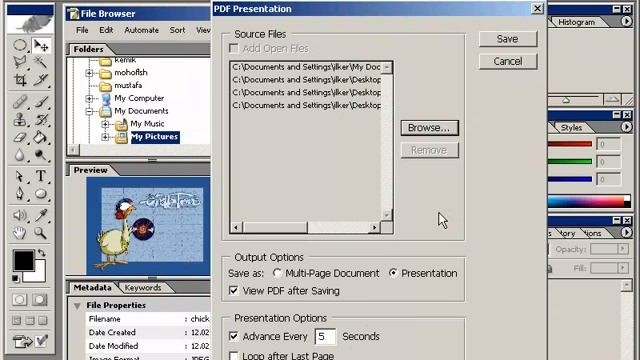Expand the My Music folder
The image size is (640, 360).
105,124
